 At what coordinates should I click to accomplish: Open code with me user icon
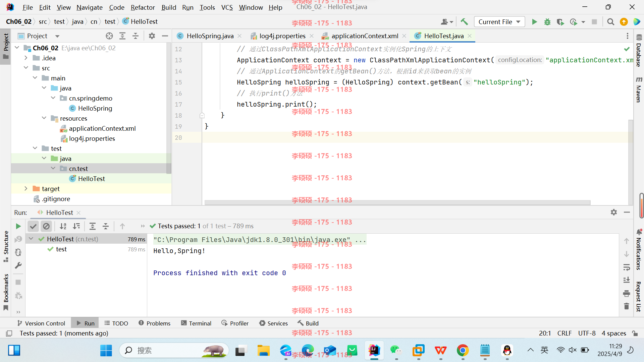[x=447, y=22]
